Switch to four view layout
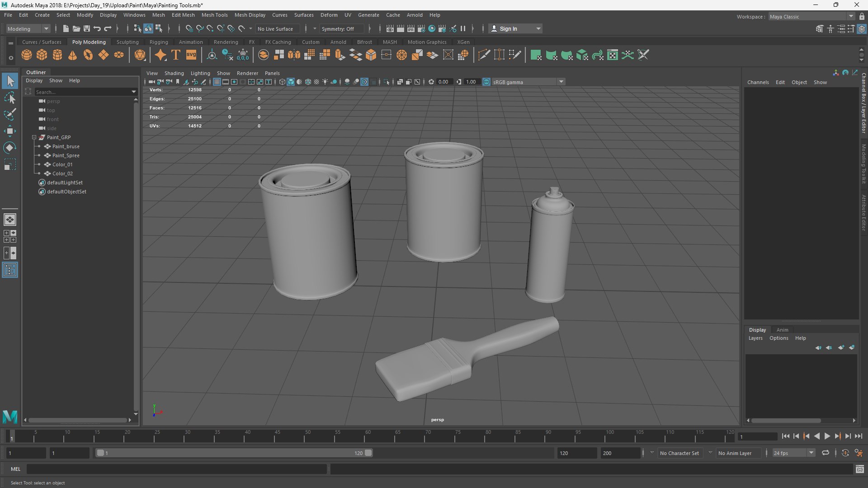 click(10, 236)
